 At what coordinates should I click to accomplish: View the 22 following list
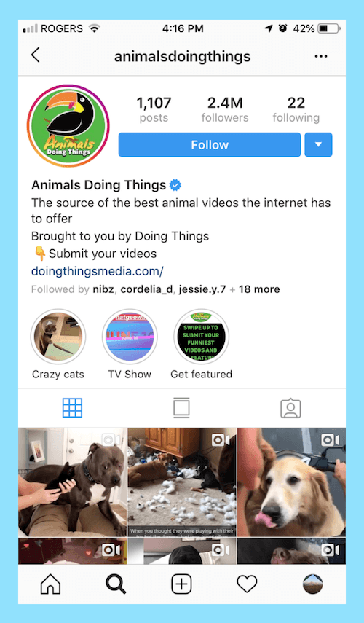(296, 109)
